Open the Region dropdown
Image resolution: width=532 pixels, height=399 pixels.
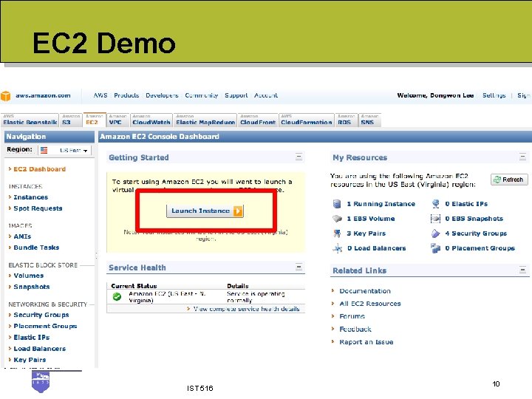pyautogui.click(x=65, y=150)
